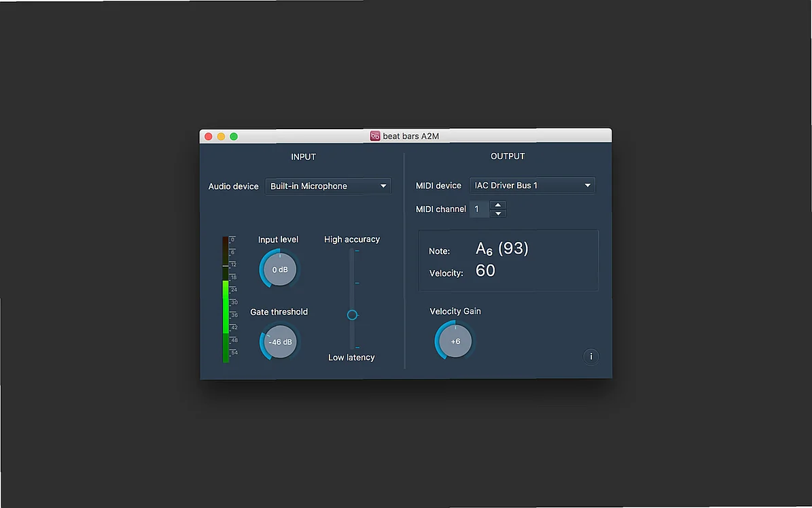Decrease MIDI channel using the down arrow

click(x=498, y=212)
